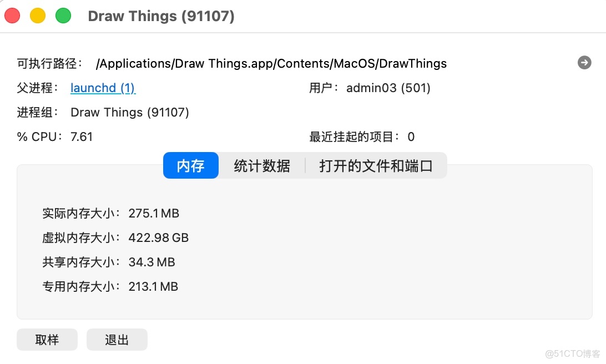Open the executable path reveal arrow icon
The image size is (606, 364).
coord(584,63)
